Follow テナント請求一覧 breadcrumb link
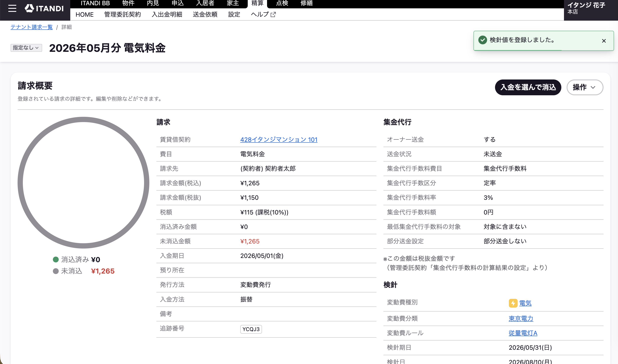The image size is (618, 364). [x=32, y=27]
